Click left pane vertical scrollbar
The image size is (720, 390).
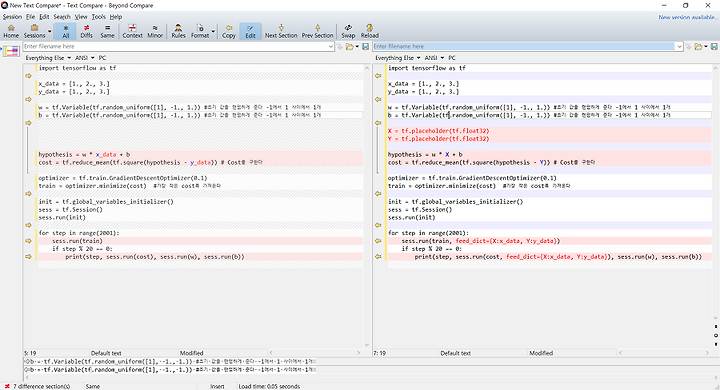[x=366, y=206]
